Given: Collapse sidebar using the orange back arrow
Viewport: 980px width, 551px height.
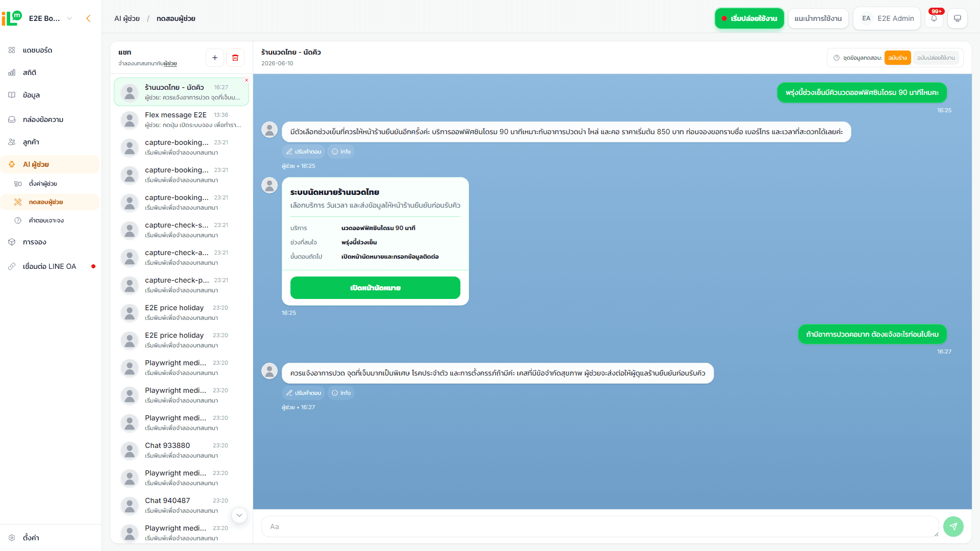Looking at the screenshot, I should (x=88, y=18).
